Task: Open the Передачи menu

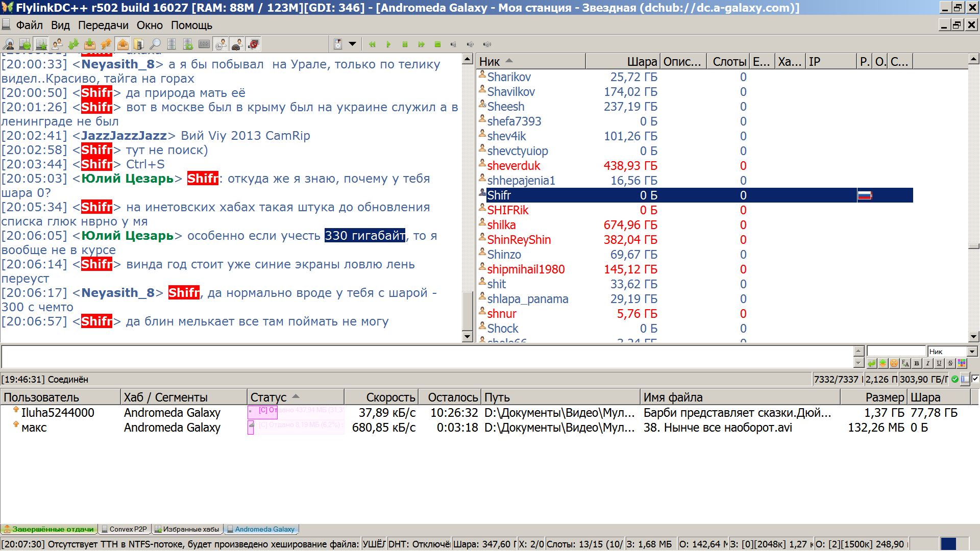Action: coord(103,26)
